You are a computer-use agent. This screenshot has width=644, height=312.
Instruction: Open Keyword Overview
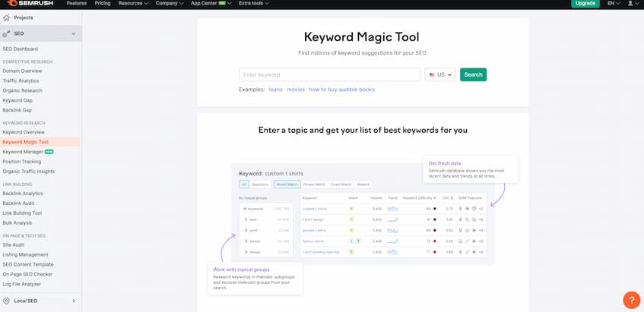24,132
